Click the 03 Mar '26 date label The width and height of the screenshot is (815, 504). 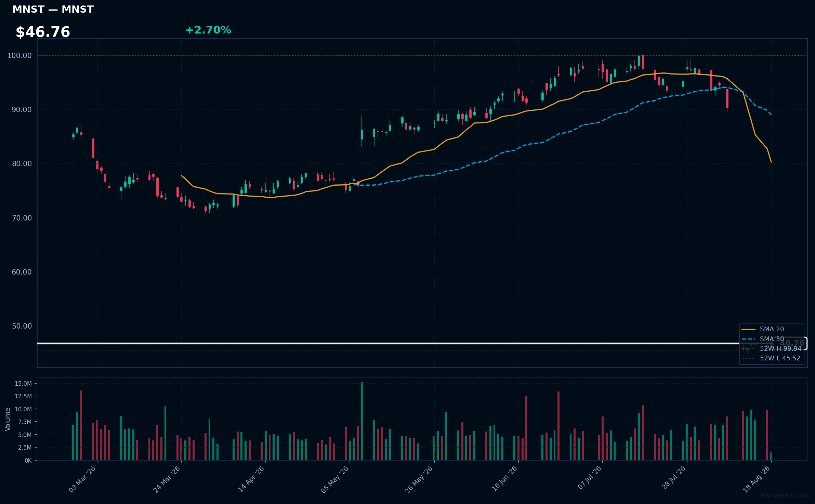82,479
